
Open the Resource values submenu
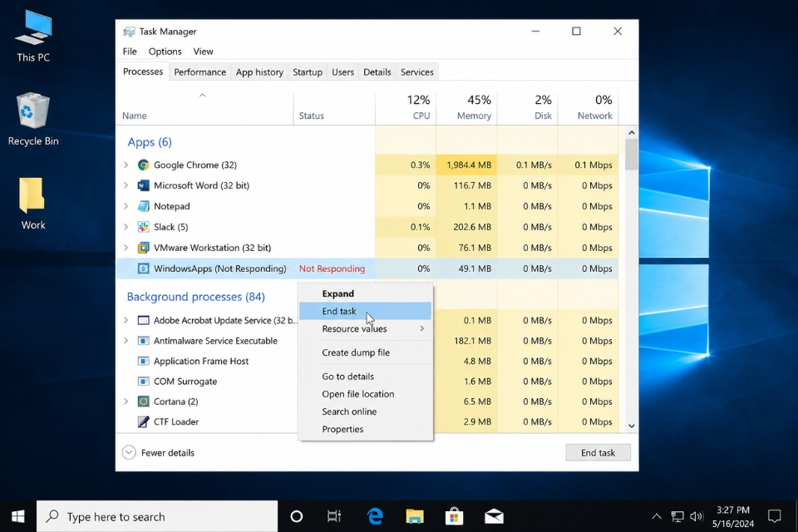coord(366,329)
